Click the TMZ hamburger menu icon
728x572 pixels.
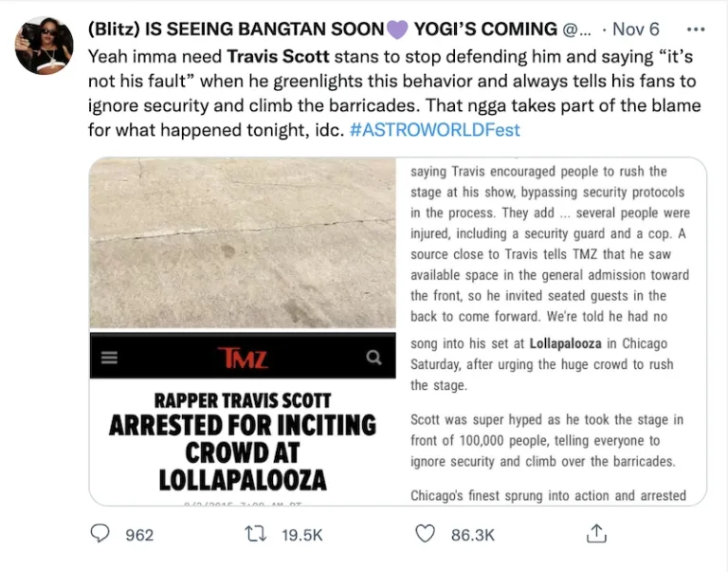coord(109,358)
